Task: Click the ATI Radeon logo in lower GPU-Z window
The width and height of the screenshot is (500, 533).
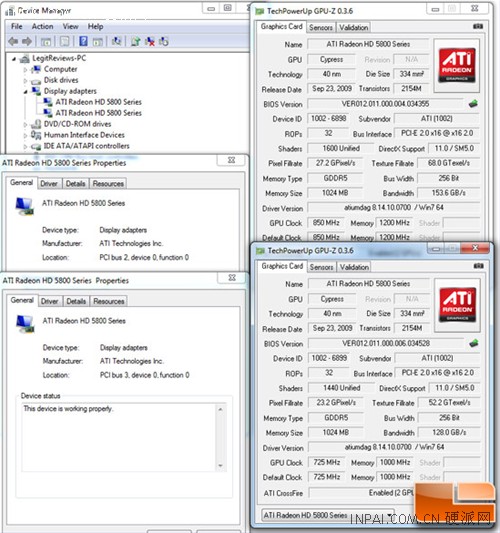Action: pyautogui.click(x=458, y=305)
